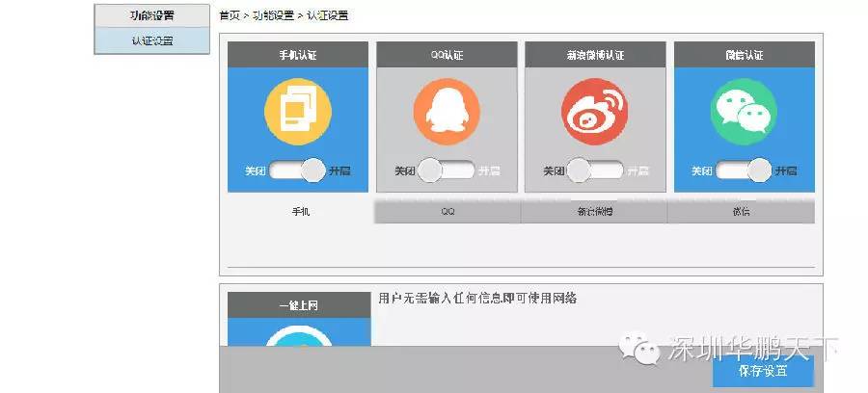This screenshot has width=868, height=393.
Task: Toggle the 手机认证 switch
Action: point(298,170)
